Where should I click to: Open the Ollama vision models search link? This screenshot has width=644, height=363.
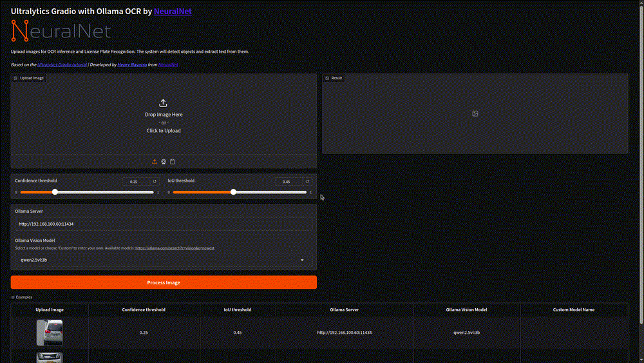(175, 248)
